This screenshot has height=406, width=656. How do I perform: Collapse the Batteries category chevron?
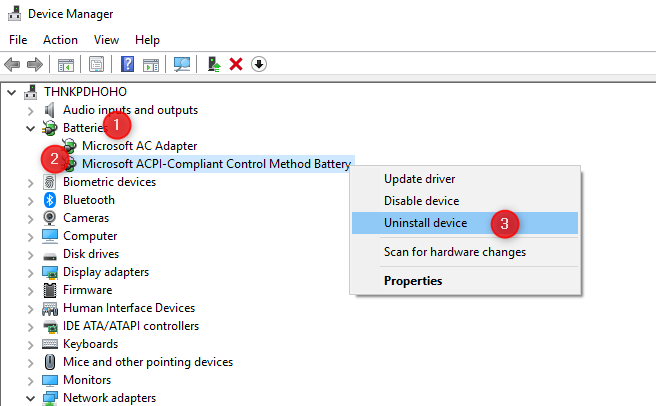pyautogui.click(x=31, y=128)
